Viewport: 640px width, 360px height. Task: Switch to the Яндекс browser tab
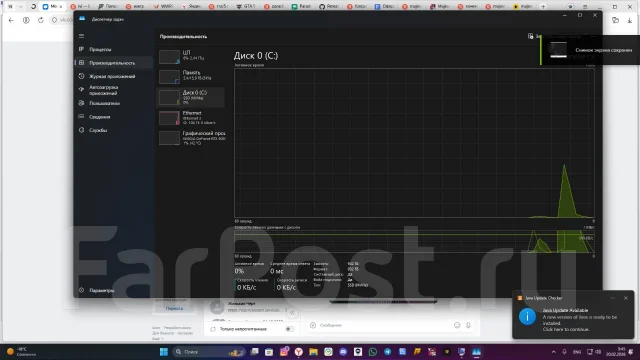click(190, 7)
